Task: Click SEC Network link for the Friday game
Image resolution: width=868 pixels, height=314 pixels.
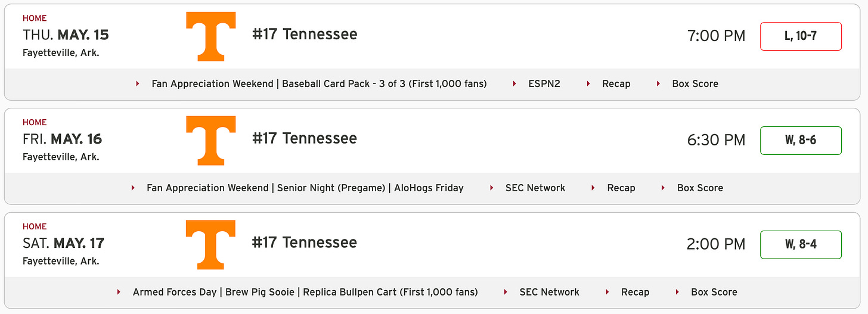Action: click(x=535, y=188)
